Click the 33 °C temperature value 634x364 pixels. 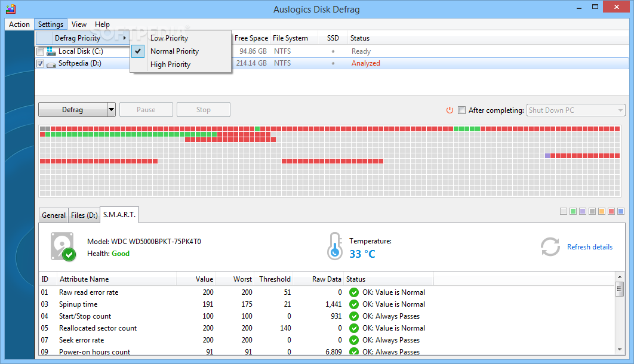362,254
